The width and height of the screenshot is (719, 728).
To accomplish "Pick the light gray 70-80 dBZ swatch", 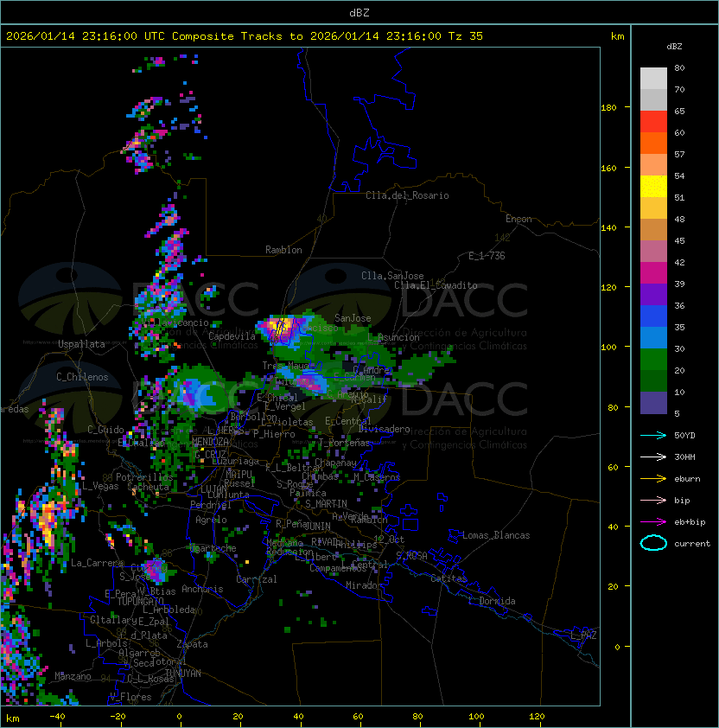I will tap(653, 79).
